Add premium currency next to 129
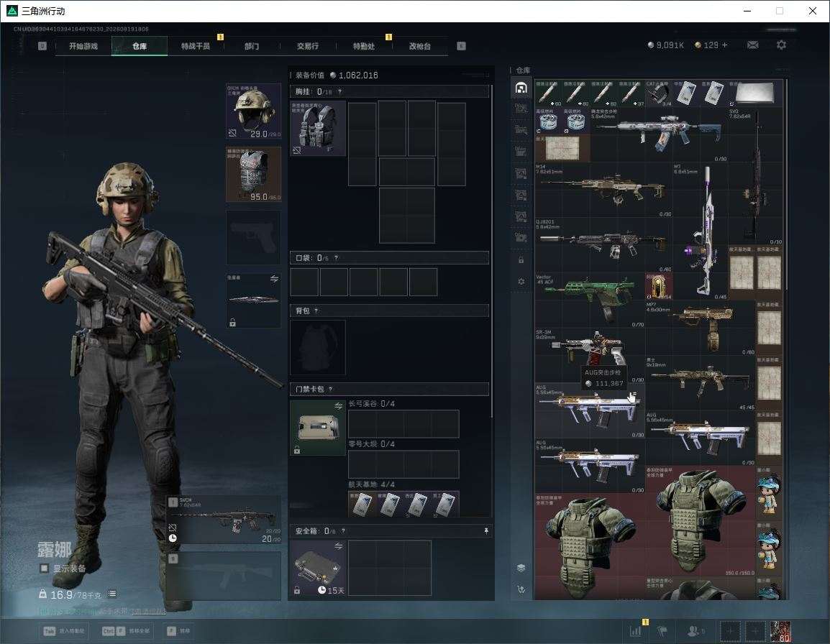830x644 pixels. 725,45
